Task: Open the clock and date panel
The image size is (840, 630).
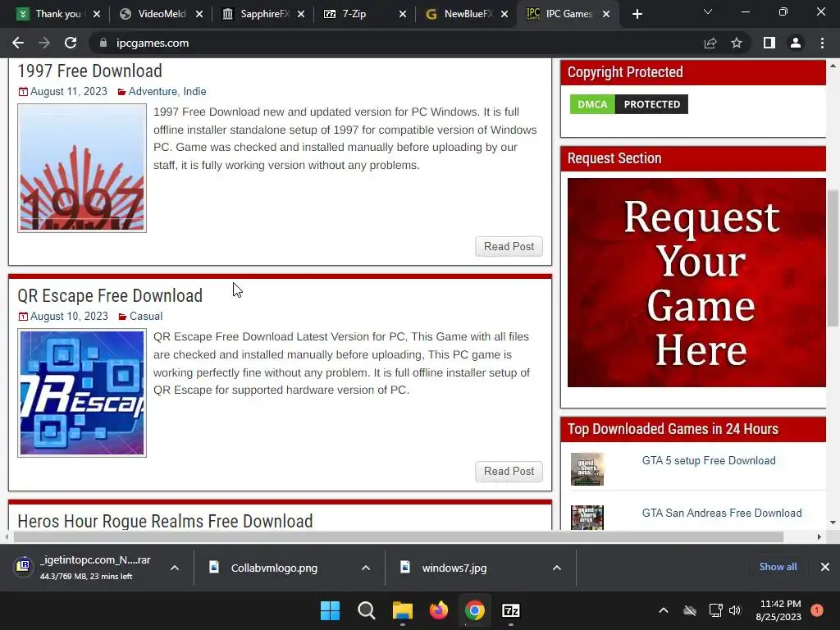Action: pyautogui.click(x=780, y=610)
